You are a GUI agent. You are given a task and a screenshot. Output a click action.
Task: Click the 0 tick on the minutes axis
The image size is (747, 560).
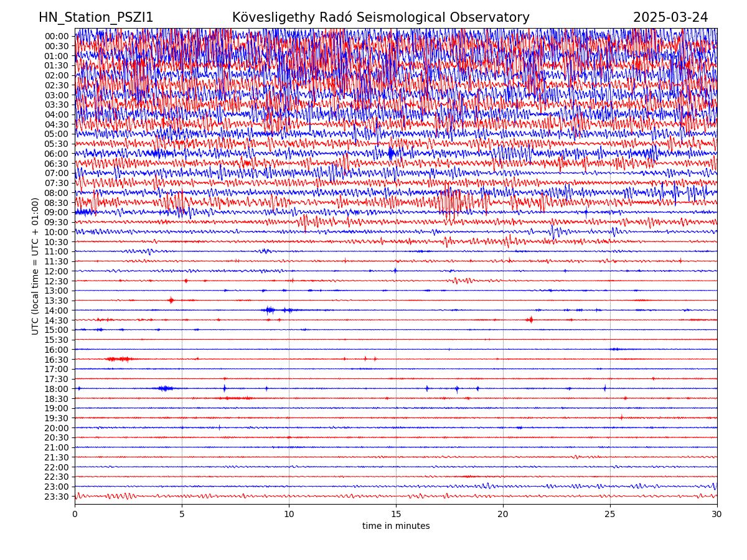[75, 514]
